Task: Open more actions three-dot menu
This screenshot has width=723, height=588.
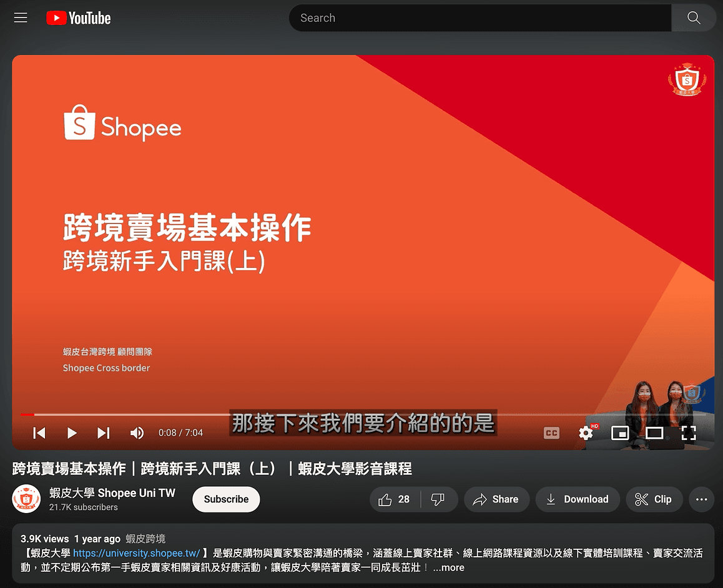Action: pos(701,499)
